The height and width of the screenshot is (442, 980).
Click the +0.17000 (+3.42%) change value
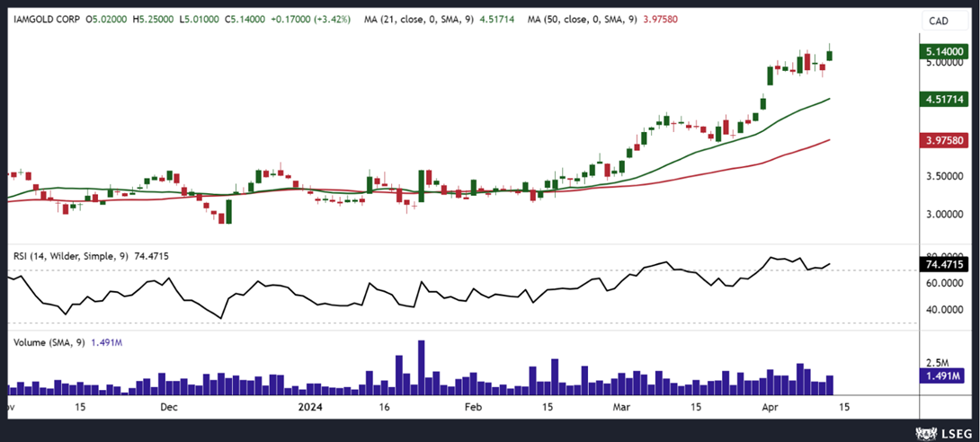312,20
